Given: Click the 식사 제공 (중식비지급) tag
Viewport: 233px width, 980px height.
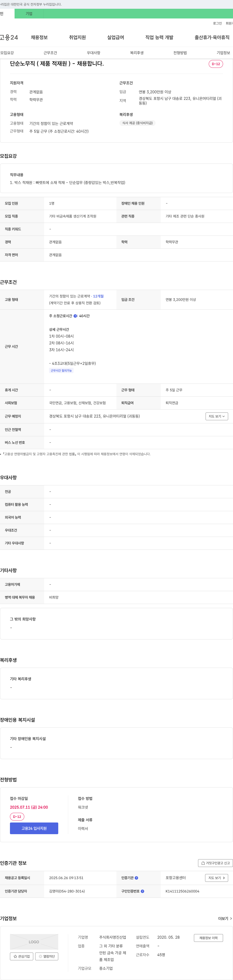Looking at the screenshot, I should point(137,123).
